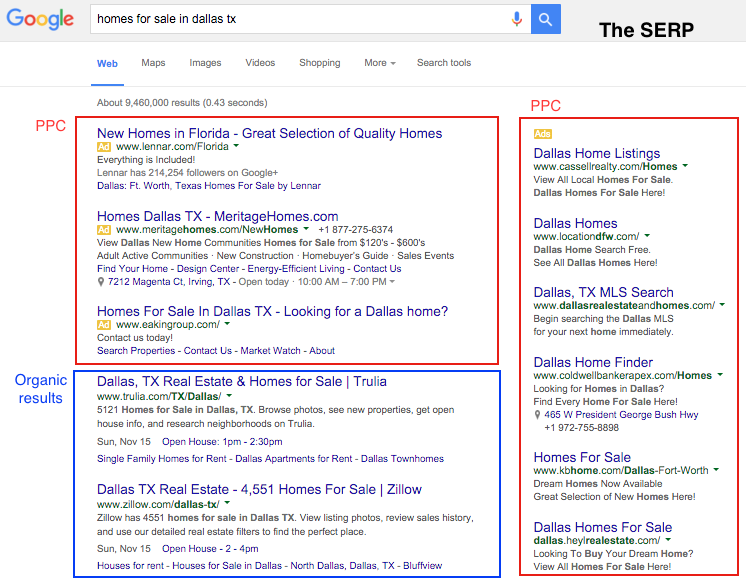This screenshot has width=746, height=584.
Task: Click phone number +1 972-755-8898
Action: (581, 427)
